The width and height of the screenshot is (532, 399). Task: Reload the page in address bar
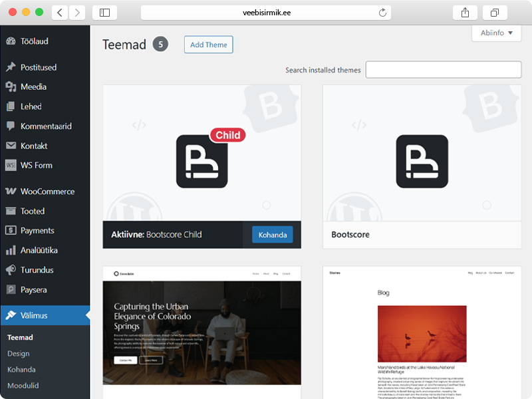382,13
